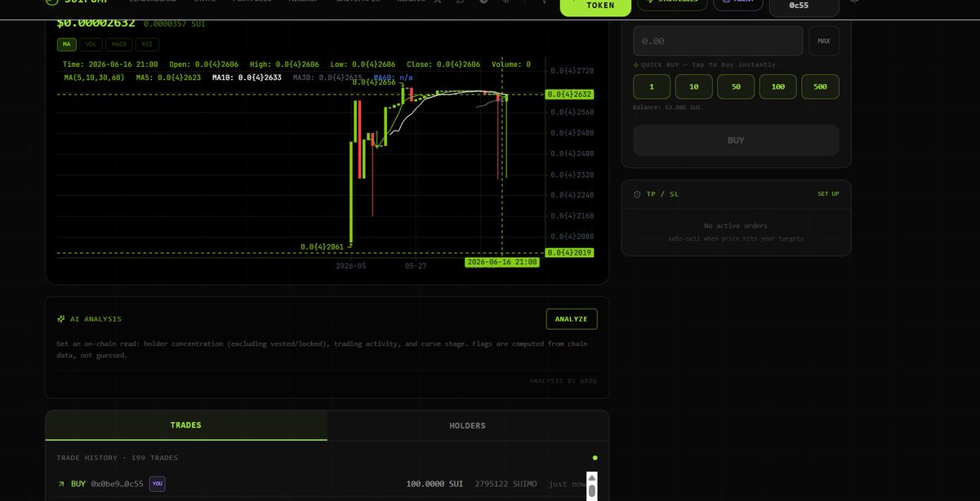Click the 0.0{4}2240 axis label
980x501 pixels.
(x=572, y=195)
